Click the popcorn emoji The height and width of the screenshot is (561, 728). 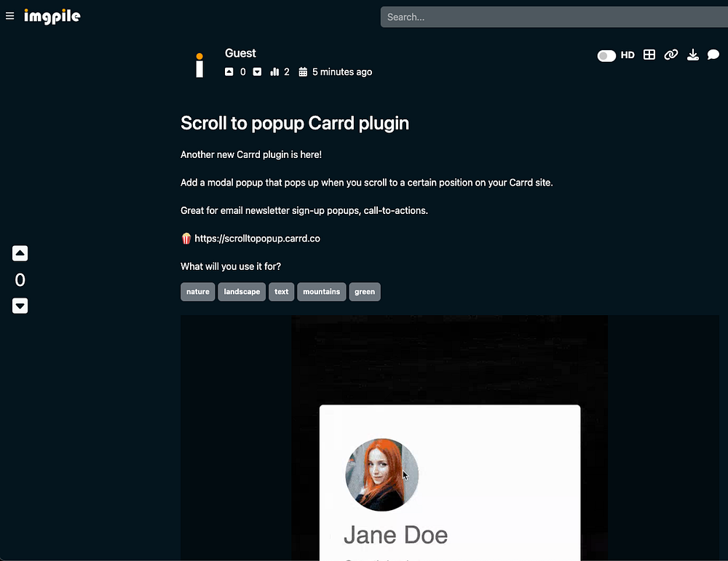186,239
